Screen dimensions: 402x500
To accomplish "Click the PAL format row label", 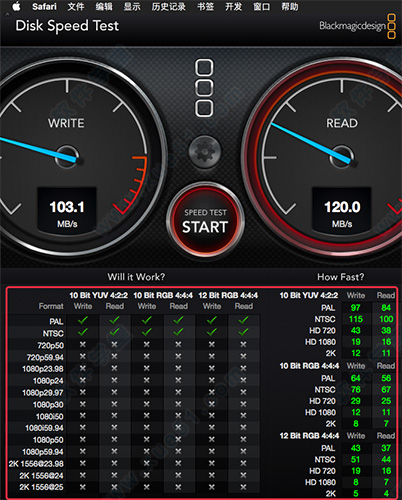I will pos(56,322).
